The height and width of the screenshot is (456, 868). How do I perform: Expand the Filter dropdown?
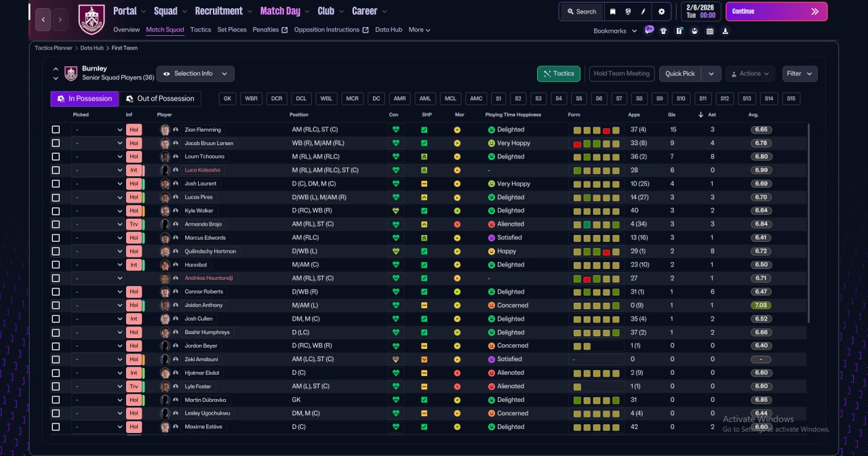[x=800, y=74]
